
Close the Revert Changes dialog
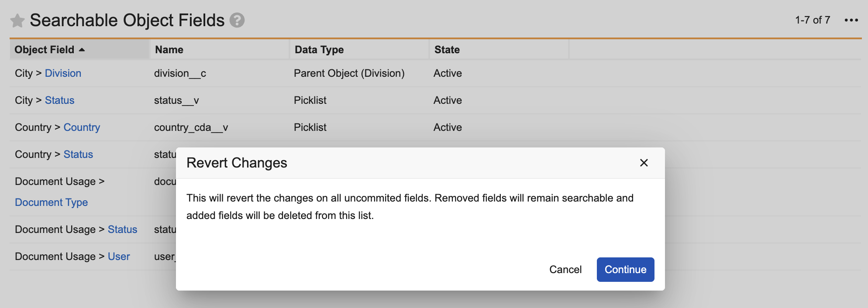pyautogui.click(x=644, y=163)
